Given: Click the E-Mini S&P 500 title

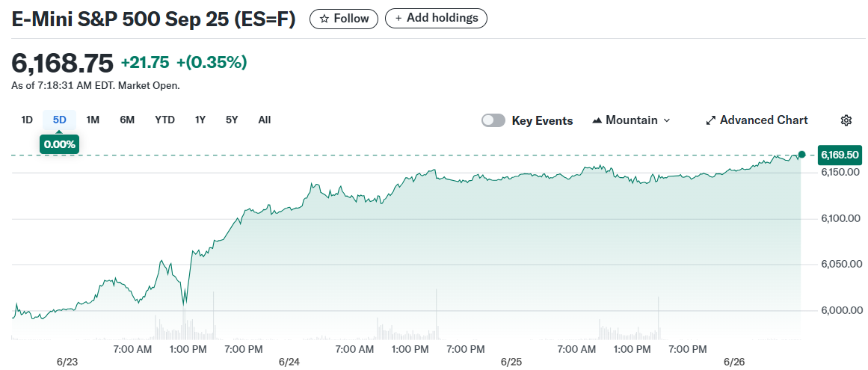Looking at the screenshot, I should pos(154,19).
